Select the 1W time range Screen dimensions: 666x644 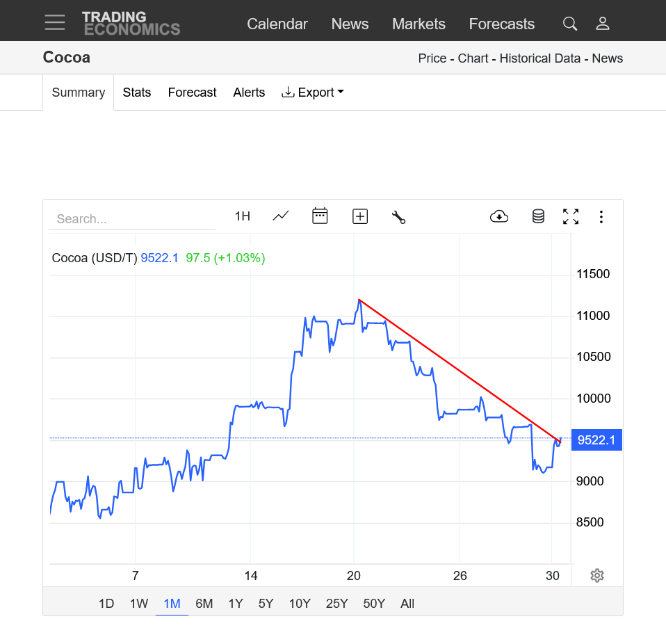[139, 604]
